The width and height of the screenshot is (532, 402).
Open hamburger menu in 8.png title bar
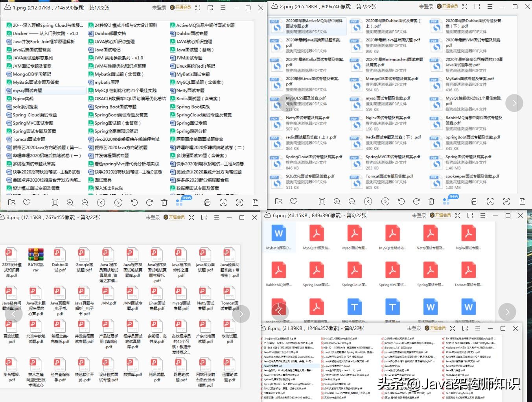478,328
